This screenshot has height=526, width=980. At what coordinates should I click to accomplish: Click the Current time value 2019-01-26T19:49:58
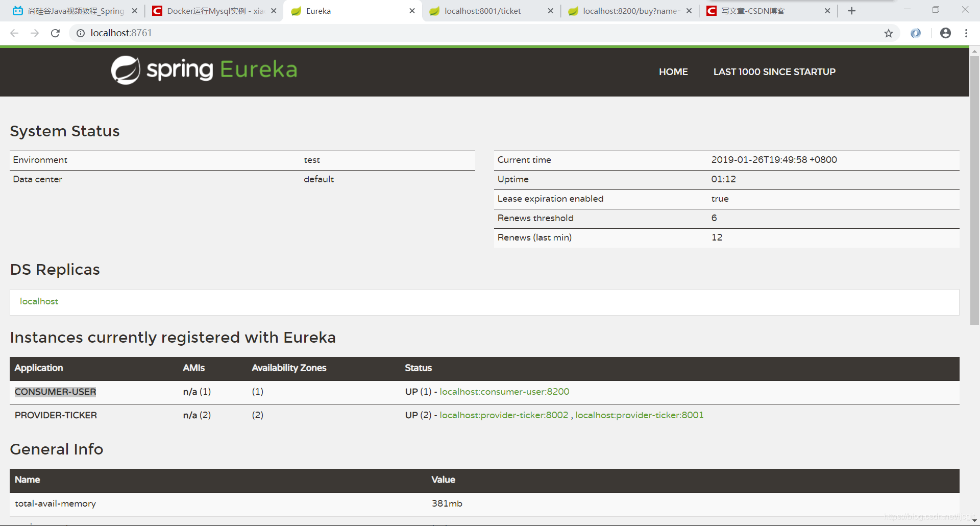point(774,160)
